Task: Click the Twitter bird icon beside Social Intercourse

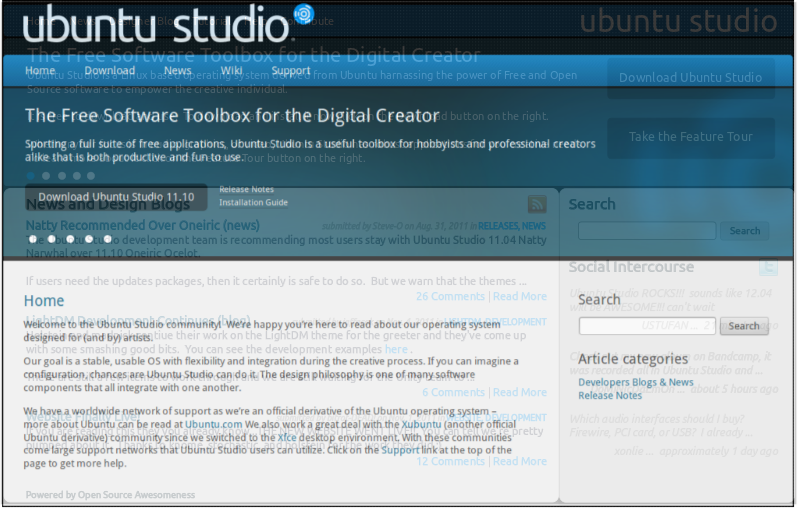Action: [768, 267]
